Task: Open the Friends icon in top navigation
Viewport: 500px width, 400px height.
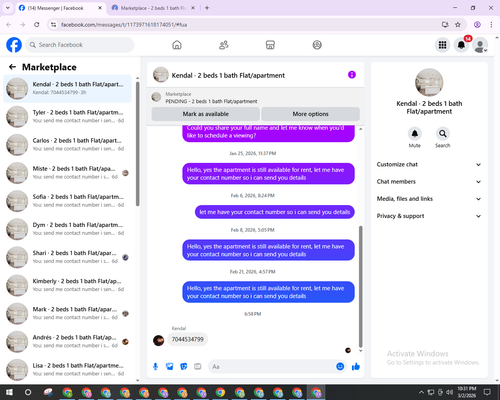Action: coord(224,45)
